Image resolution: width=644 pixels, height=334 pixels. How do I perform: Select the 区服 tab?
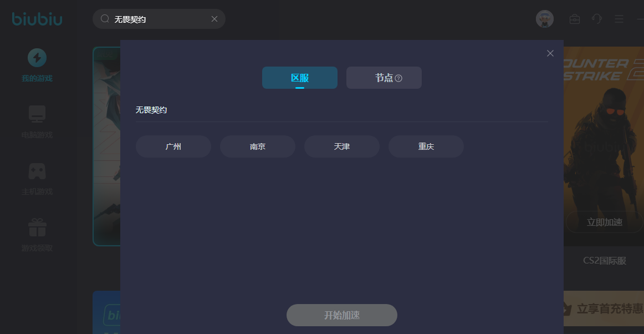(300, 78)
